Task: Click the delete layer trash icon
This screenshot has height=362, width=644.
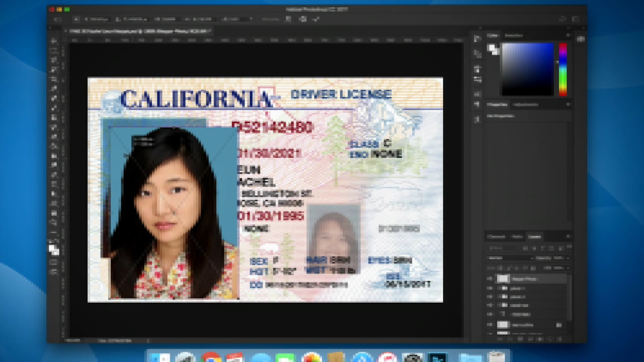Action: click(559, 339)
